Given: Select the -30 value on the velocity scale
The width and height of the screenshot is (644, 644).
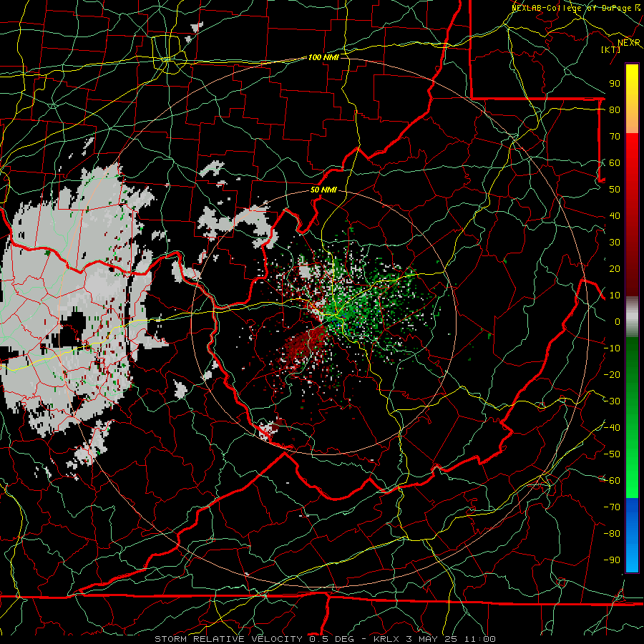Looking at the screenshot, I should 613,401.
